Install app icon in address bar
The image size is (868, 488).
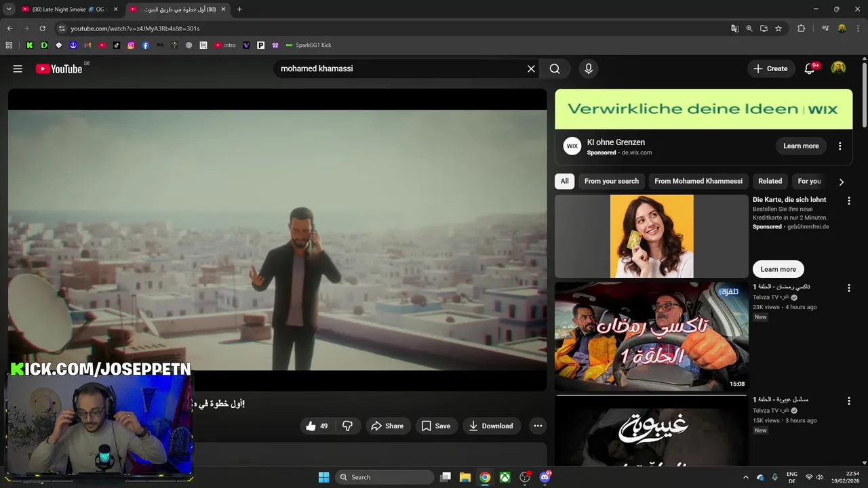click(x=764, y=28)
